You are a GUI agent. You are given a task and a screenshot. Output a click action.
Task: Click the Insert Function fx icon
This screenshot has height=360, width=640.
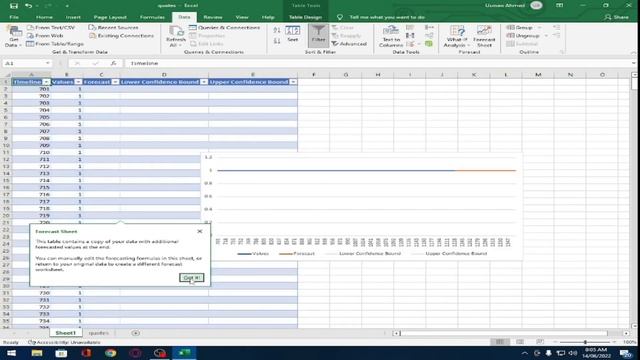(113, 63)
